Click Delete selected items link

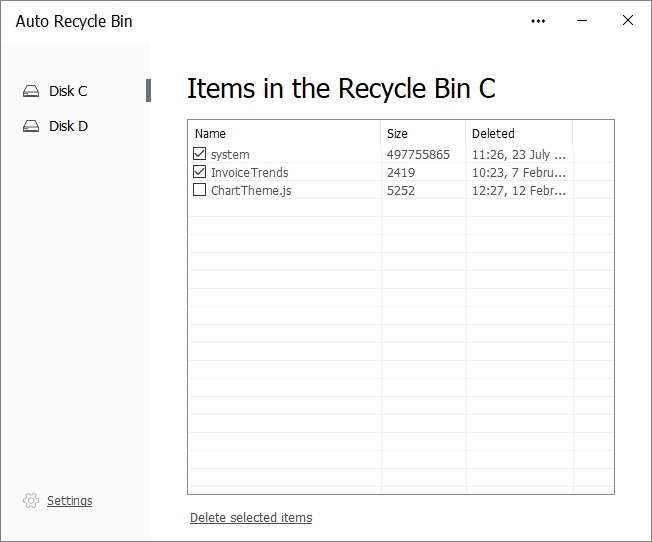(x=251, y=517)
